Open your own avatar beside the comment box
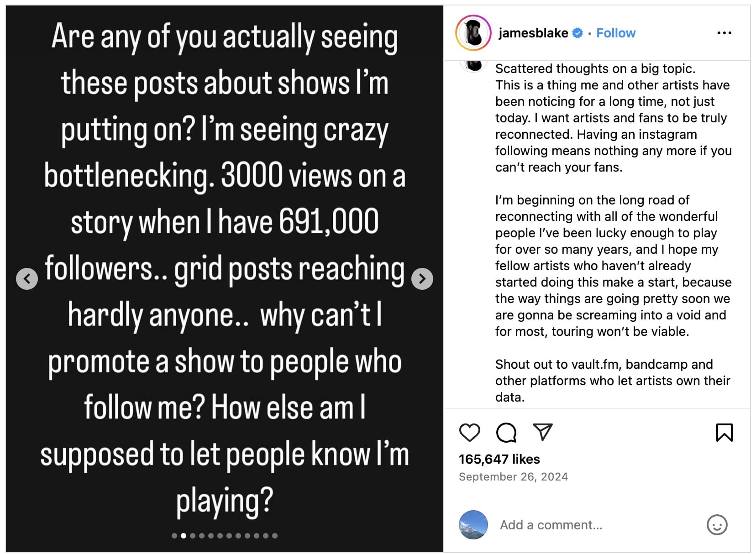Screen dimensions: 756x554 click(x=473, y=525)
